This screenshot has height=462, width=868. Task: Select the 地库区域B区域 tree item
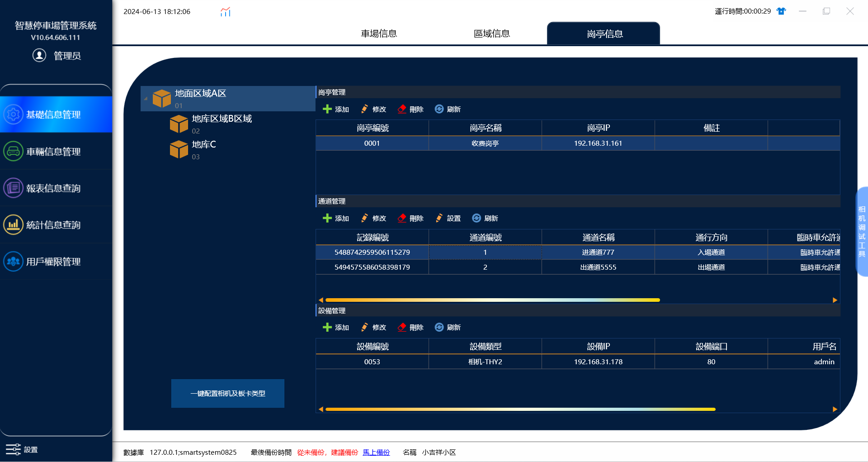[222, 124]
